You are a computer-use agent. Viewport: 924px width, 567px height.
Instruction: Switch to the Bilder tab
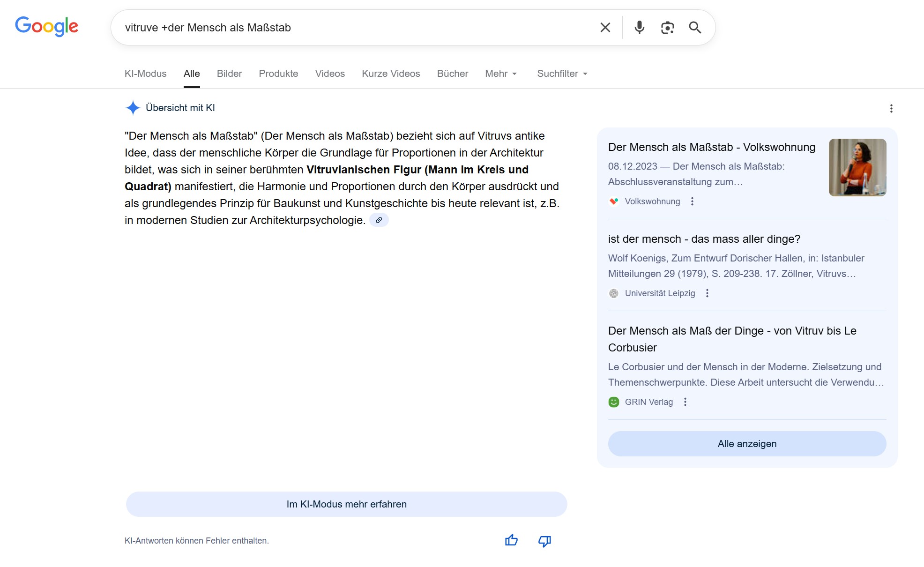pos(229,74)
